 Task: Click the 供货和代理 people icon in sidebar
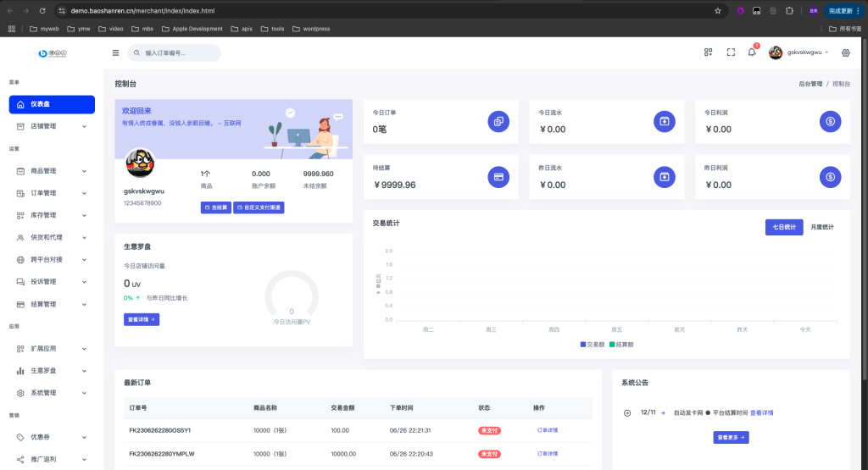pos(20,238)
